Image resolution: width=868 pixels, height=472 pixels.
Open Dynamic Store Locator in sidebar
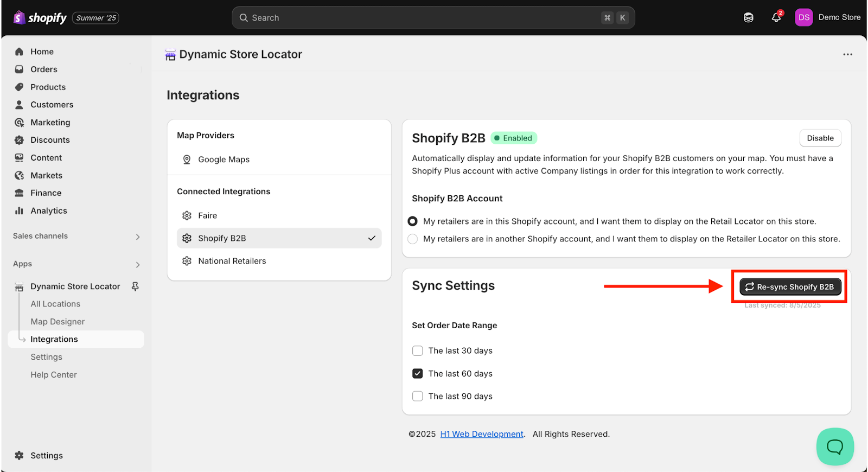[x=75, y=286]
